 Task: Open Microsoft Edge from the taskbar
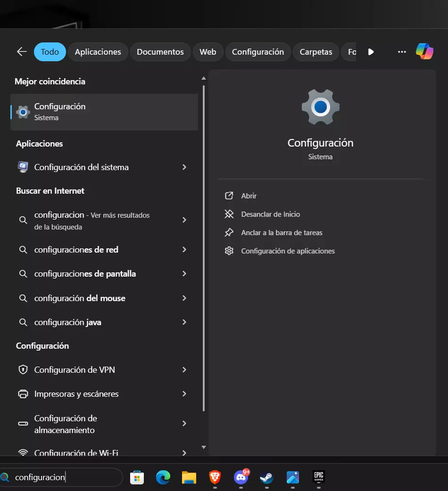click(163, 478)
